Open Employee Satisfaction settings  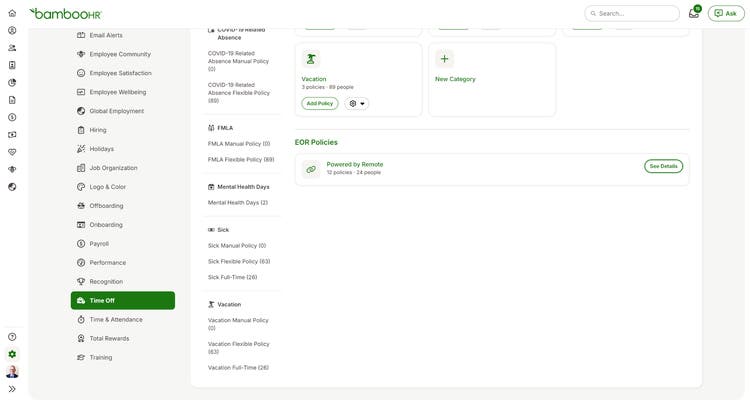point(123,73)
